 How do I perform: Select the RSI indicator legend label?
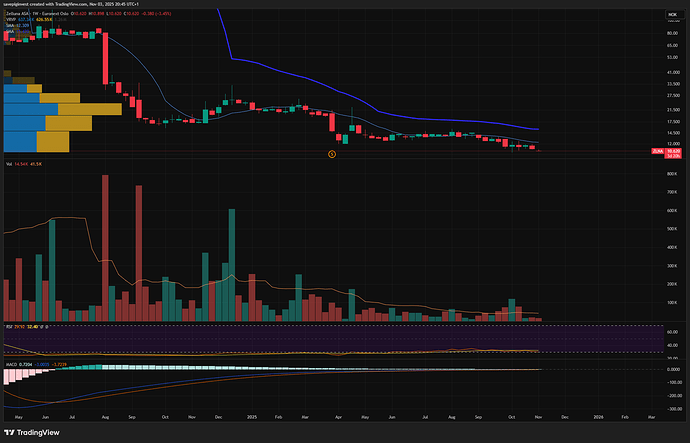8,326
